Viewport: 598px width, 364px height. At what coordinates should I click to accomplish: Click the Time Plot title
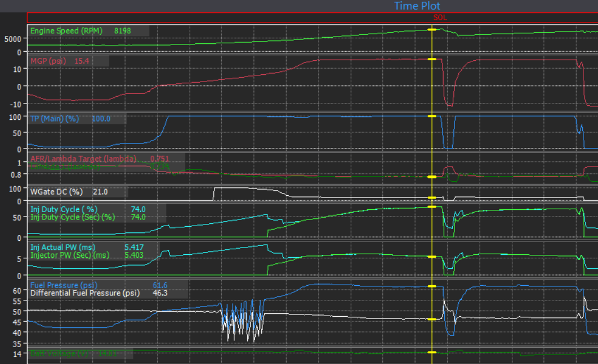[x=417, y=6]
